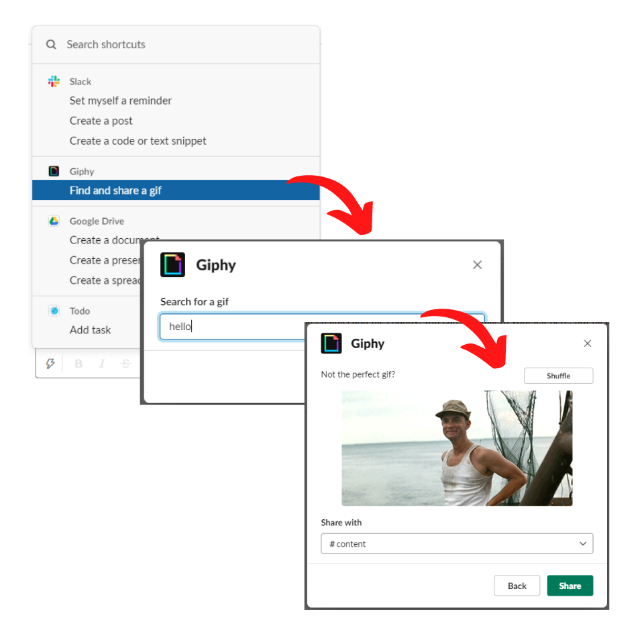Viewport: 644px width, 644px height.
Task: Toggle italic text formatting
Action: pyautogui.click(x=102, y=363)
